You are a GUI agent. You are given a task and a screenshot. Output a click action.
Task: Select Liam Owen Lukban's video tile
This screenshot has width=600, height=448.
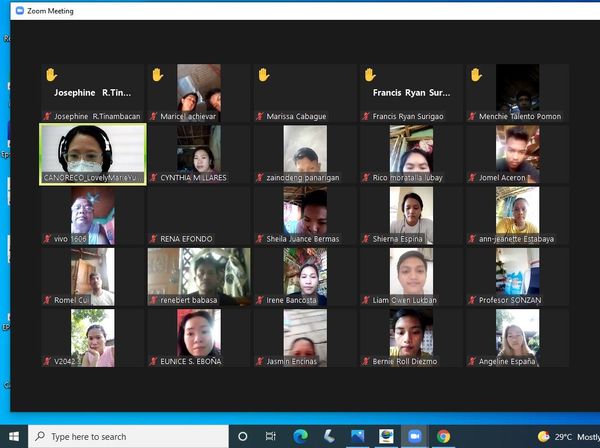pyautogui.click(x=411, y=276)
